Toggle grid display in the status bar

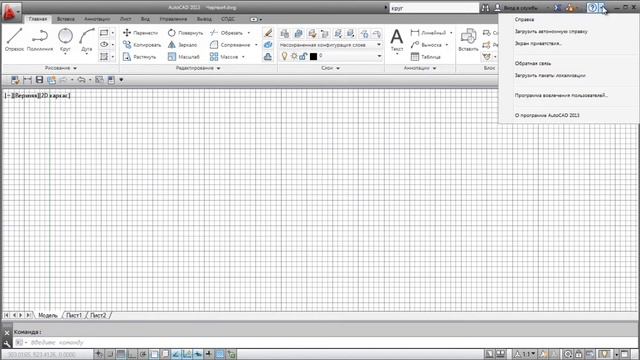tap(121, 354)
